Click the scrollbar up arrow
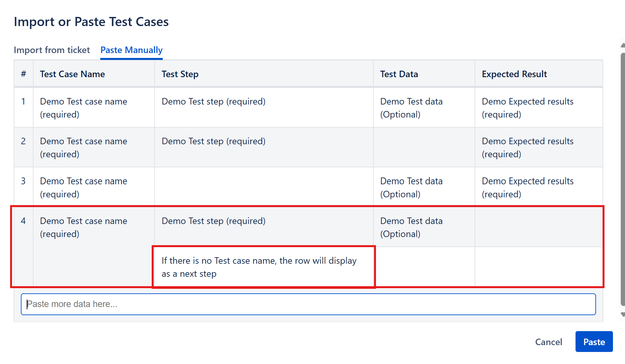The height and width of the screenshot is (364, 625). [x=622, y=45]
